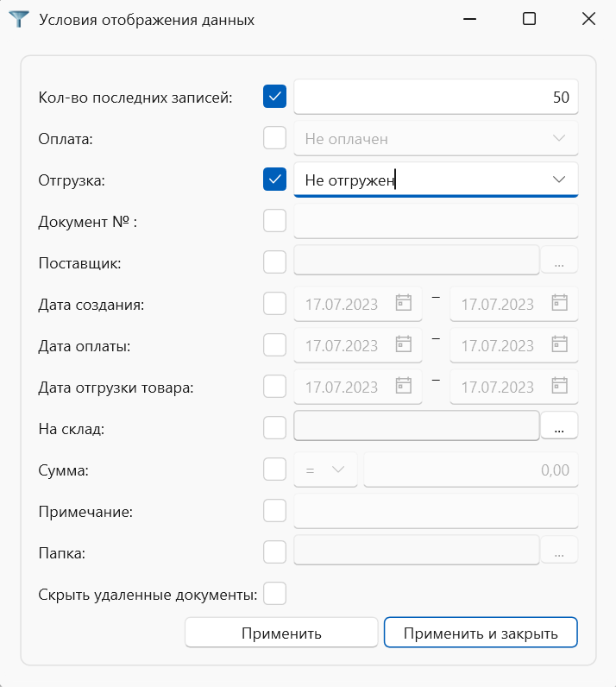
Task: Open calendar for Дата создания end date
Action: 559,303
